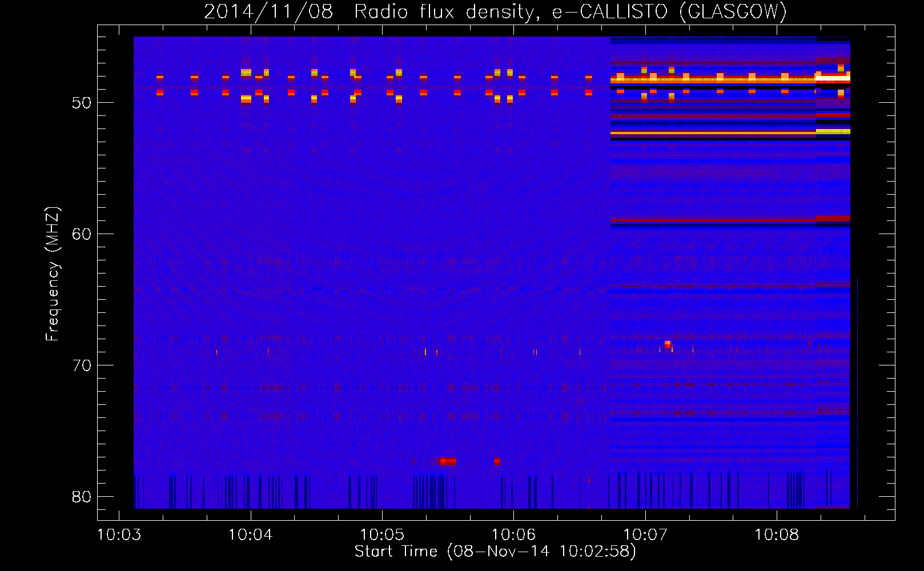Screen dimensions: 924x571
Task: Click the red burst near 77 MHz at 10:05
Action: click(x=447, y=461)
